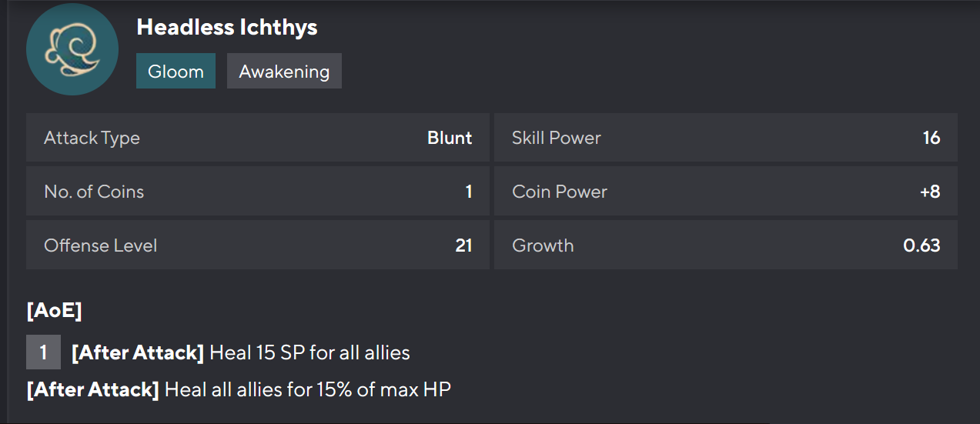Click the Growth label

543,245
